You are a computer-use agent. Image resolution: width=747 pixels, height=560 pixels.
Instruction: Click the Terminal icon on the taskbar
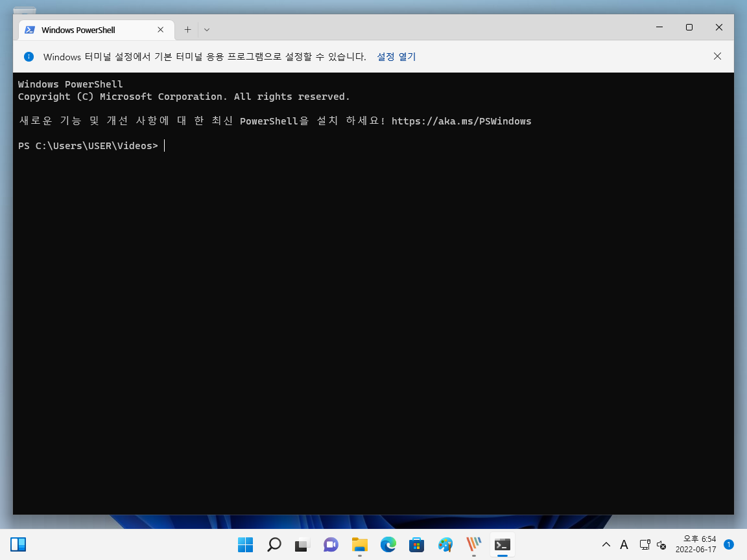pyautogui.click(x=502, y=544)
